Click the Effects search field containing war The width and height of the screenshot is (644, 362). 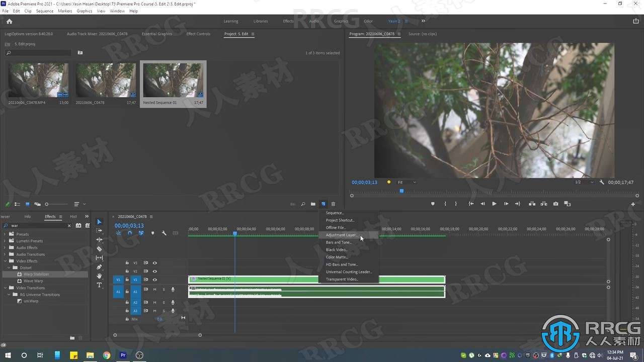(38, 226)
